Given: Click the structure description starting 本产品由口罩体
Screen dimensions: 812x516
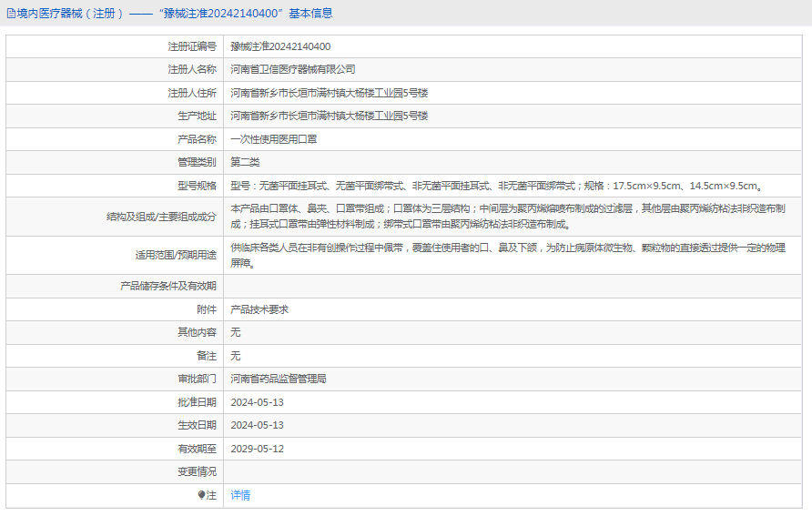Looking at the screenshot, I should [x=508, y=217].
